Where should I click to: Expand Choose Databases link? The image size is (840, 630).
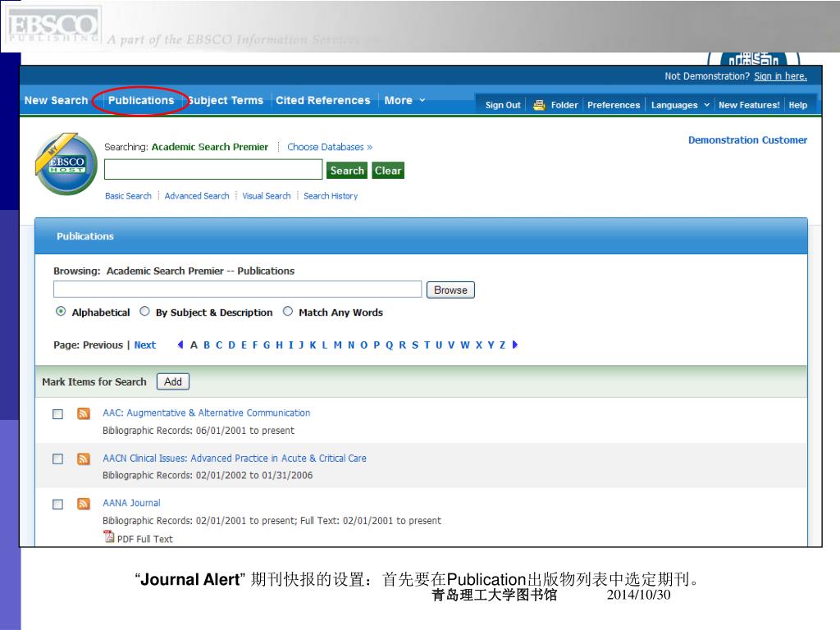[x=330, y=147]
